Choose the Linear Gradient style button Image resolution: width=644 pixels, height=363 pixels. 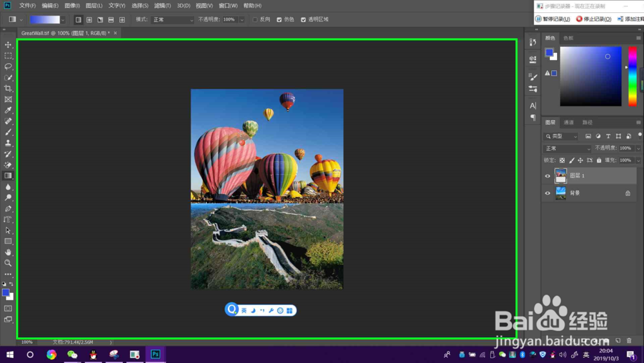[78, 19]
